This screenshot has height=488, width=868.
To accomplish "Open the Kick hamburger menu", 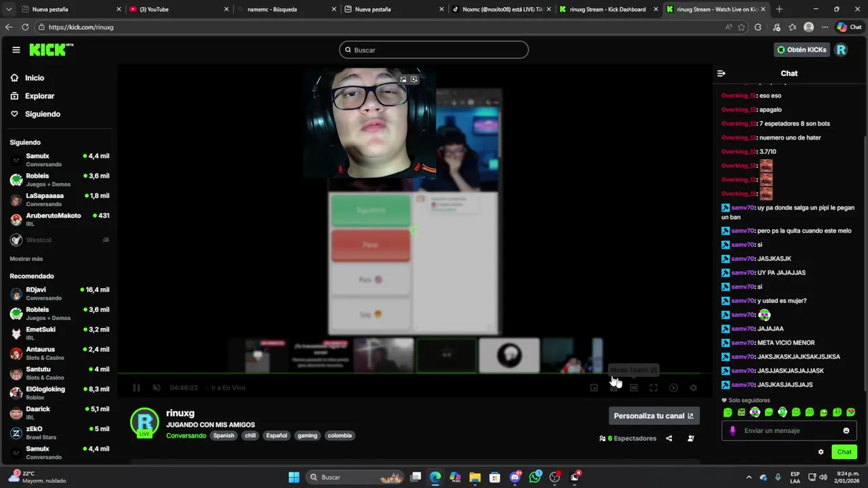I will click(x=16, y=49).
